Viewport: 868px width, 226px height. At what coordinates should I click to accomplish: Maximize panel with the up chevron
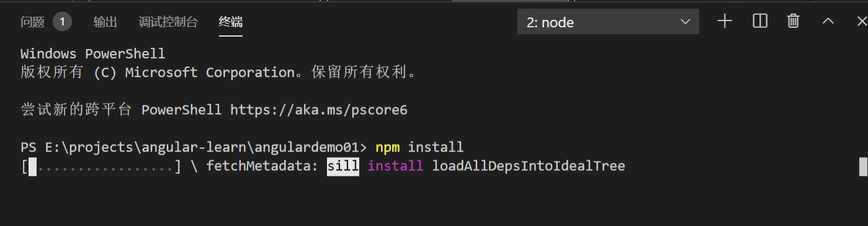click(x=828, y=21)
